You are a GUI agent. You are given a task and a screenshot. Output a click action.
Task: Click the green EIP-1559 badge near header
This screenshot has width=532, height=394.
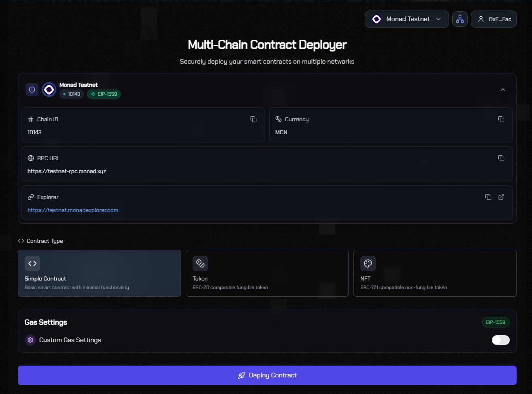tap(104, 94)
